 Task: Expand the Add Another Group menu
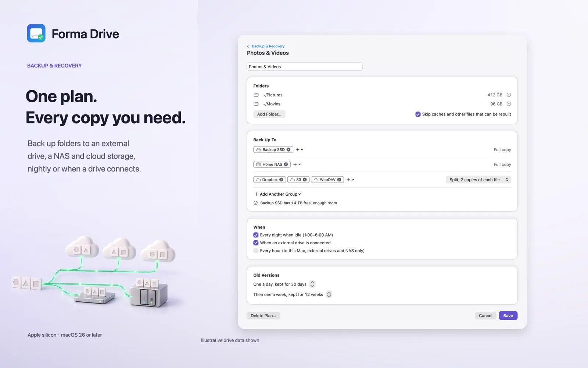(277, 194)
